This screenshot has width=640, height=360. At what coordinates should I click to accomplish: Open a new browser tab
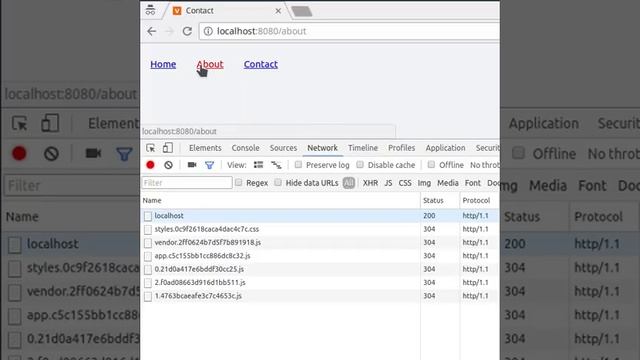302,11
